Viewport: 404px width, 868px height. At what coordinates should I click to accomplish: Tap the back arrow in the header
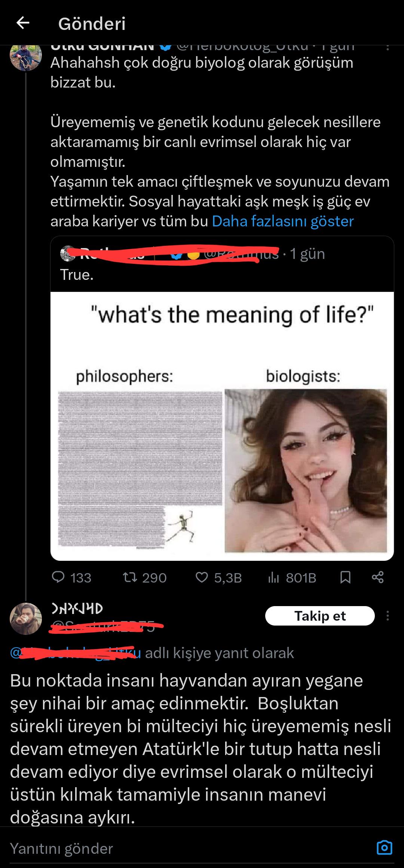pyautogui.click(x=23, y=23)
